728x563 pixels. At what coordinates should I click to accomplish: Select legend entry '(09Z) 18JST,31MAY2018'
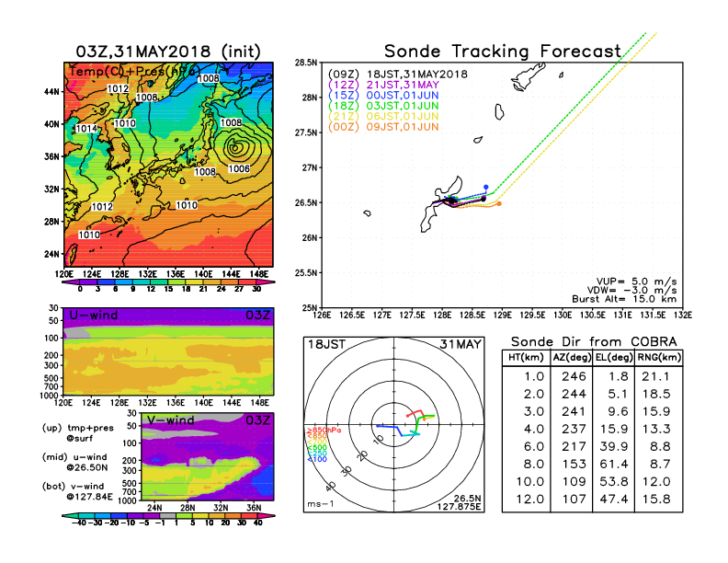click(397, 75)
